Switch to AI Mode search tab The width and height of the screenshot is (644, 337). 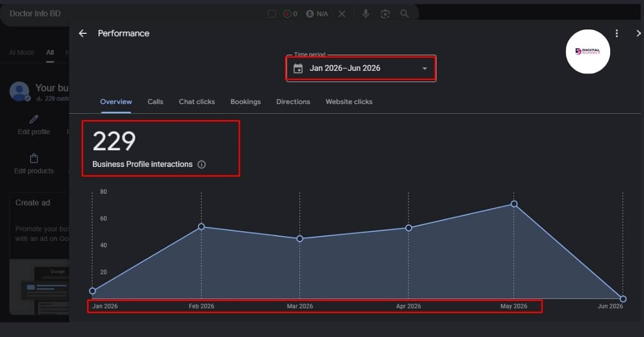[22, 53]
